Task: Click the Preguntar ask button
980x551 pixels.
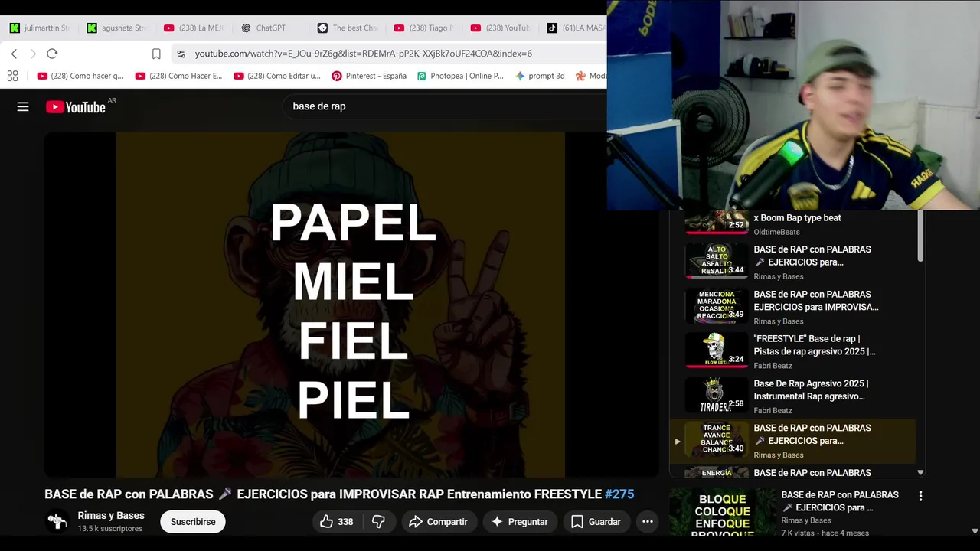Action: 520,522
